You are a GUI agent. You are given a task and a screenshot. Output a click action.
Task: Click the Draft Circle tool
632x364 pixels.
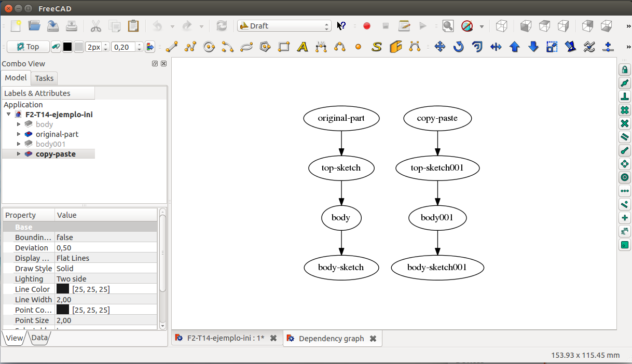[x=209, y=47]
